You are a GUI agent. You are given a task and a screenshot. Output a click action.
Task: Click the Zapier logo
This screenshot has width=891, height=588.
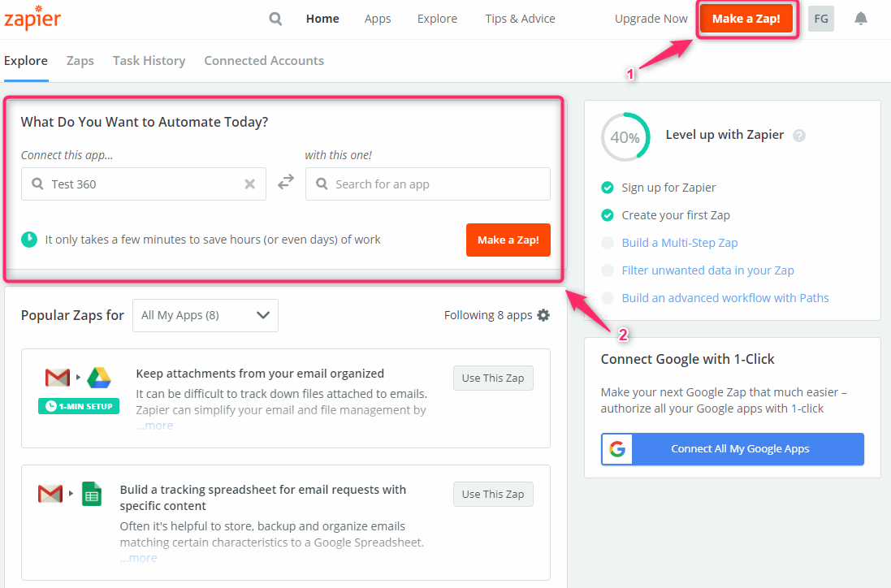(x=32, y=19)
